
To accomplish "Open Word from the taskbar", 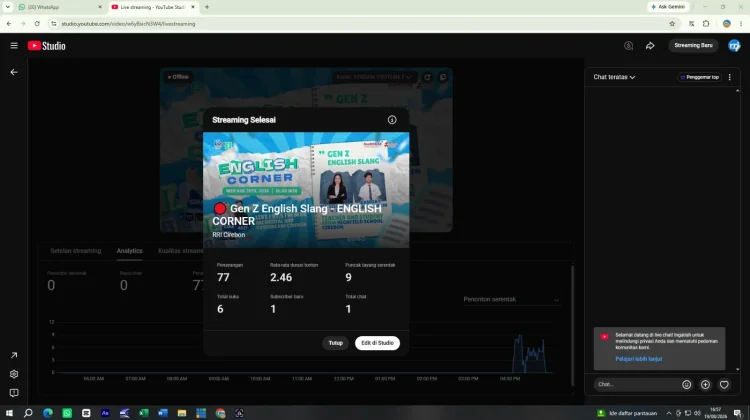I will pyautogui.click(x=163, y=413).
